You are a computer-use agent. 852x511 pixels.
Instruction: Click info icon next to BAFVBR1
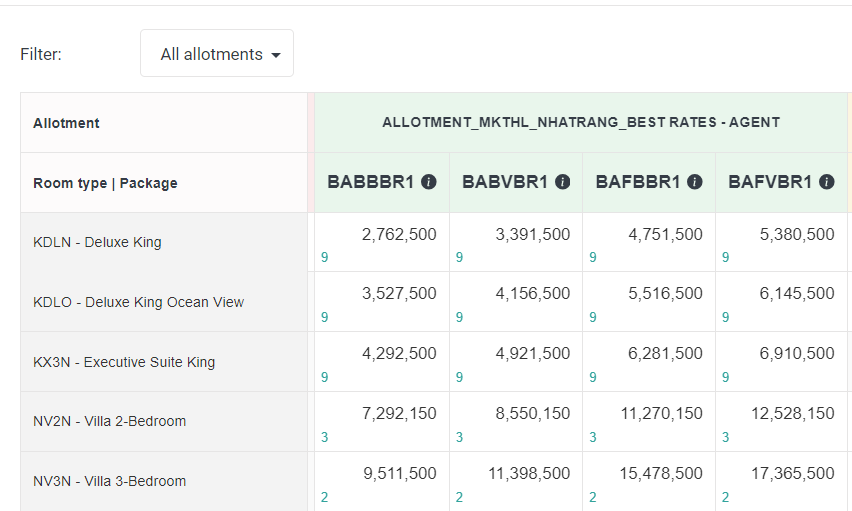click(827, 182)
